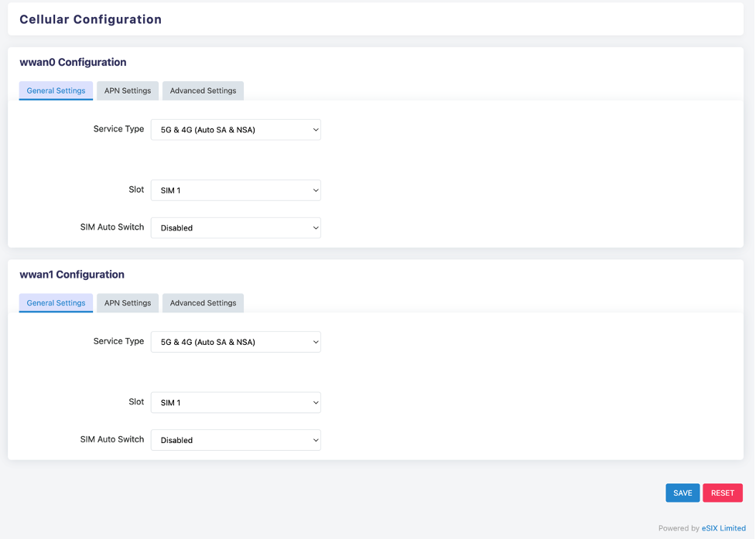
Task: Switch to Advanced Settings tab under wwan0
Action: click(203, 90)
